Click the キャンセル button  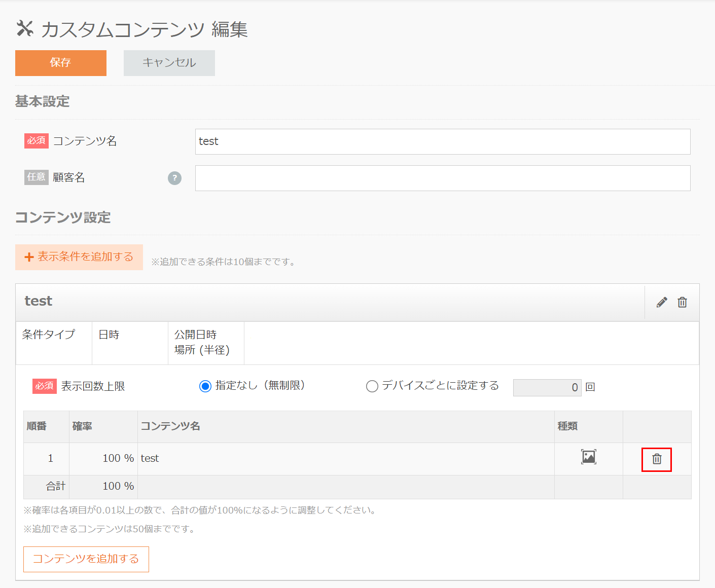pyautogui.click(x=169, y=63)
